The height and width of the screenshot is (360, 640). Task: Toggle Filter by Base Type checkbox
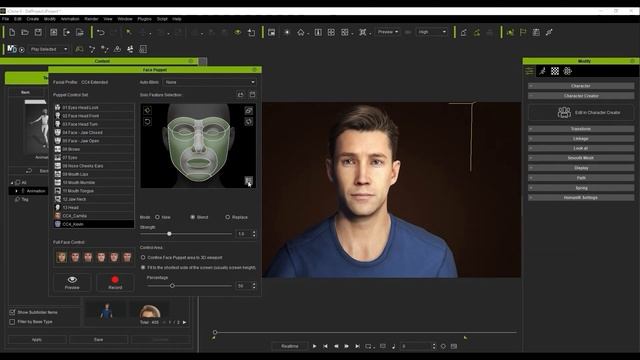pos(12,322)
